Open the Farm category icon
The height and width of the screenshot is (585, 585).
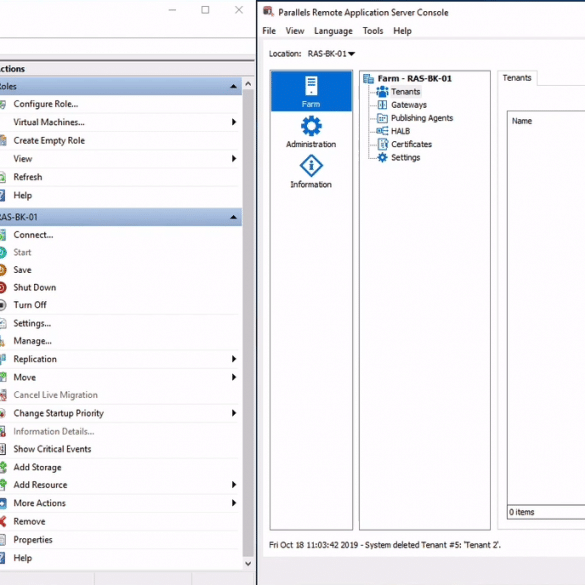pyautogui.click(x=311, y=91)
